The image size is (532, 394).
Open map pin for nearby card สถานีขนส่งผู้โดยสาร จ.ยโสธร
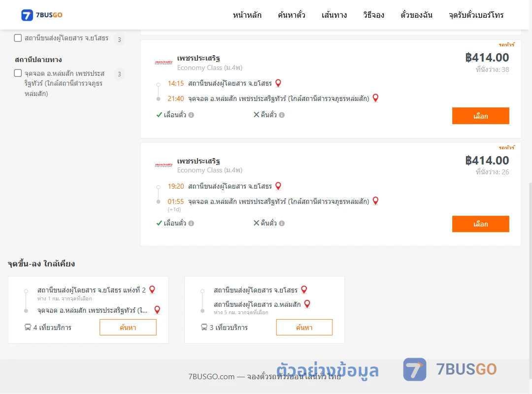304,290
